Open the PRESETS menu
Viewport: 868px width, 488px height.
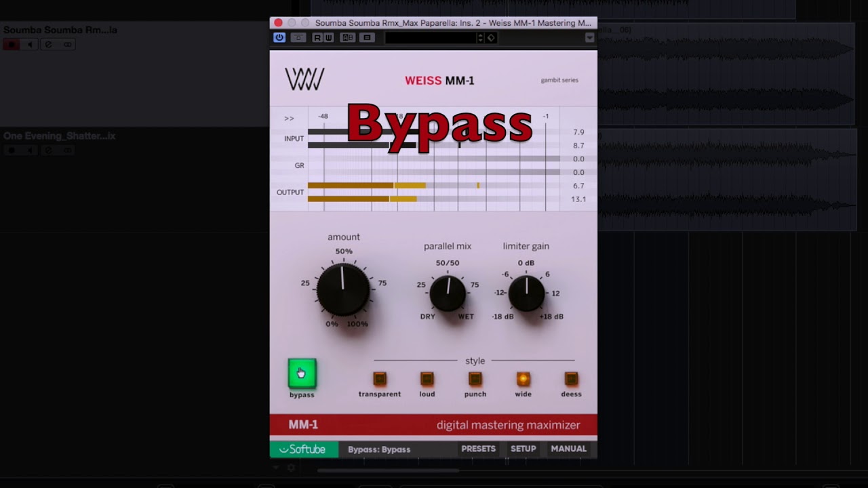(478, 449)
